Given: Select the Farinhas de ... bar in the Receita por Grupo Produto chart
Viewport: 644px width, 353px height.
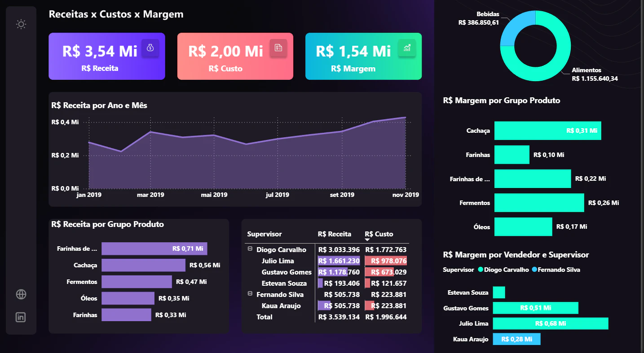Looking at the screenshot, I should point(154,248).
